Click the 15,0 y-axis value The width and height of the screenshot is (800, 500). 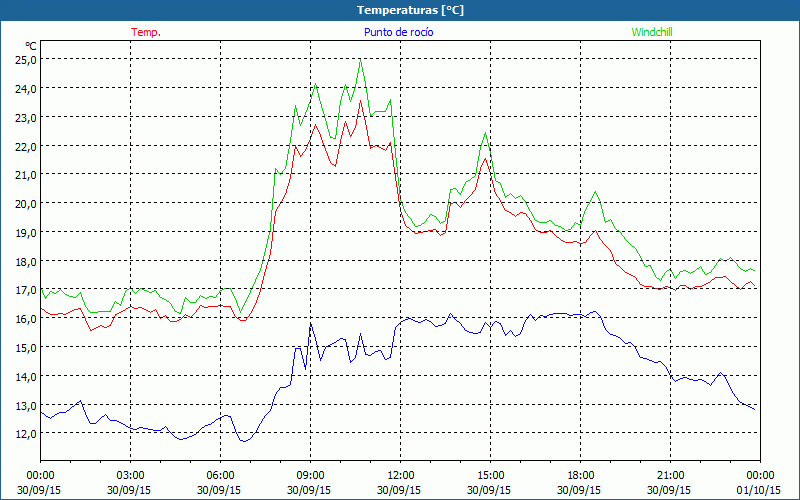tap(26, 347)
